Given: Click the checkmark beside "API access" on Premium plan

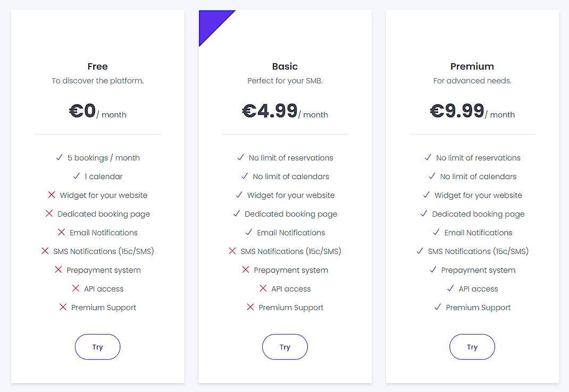Looking at the screenshot, I should point(449,288).
